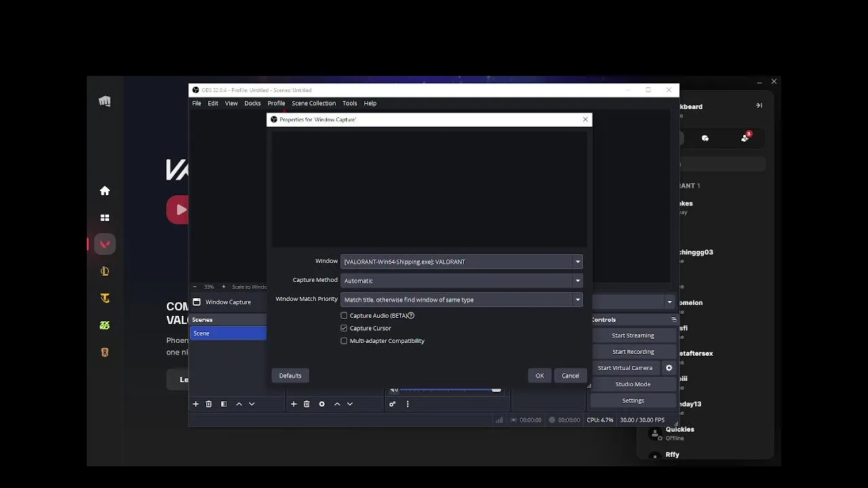Open audio mixer advanced properties gears icon
The width and height of the screenshot is (868, 488).
click(x=392, y=404)
